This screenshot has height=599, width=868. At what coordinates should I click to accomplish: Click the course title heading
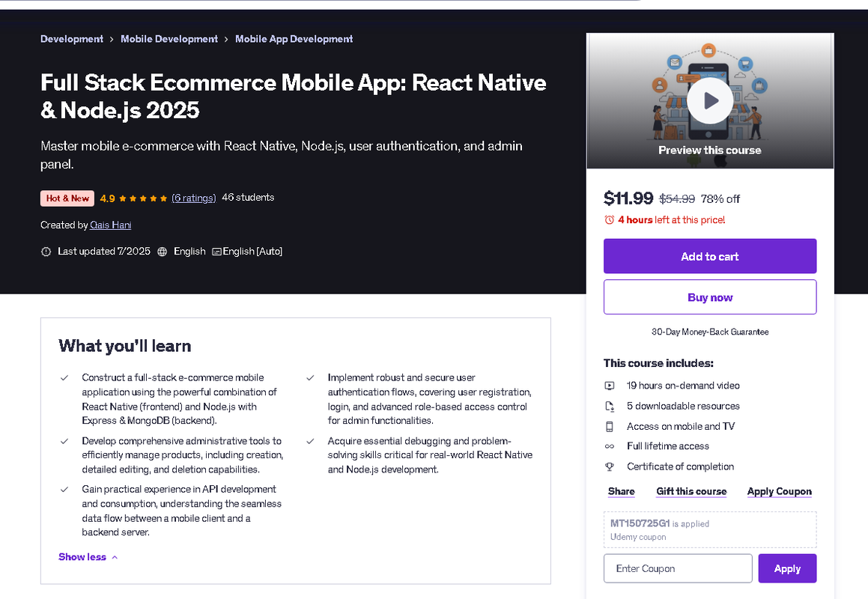point(294,97)
